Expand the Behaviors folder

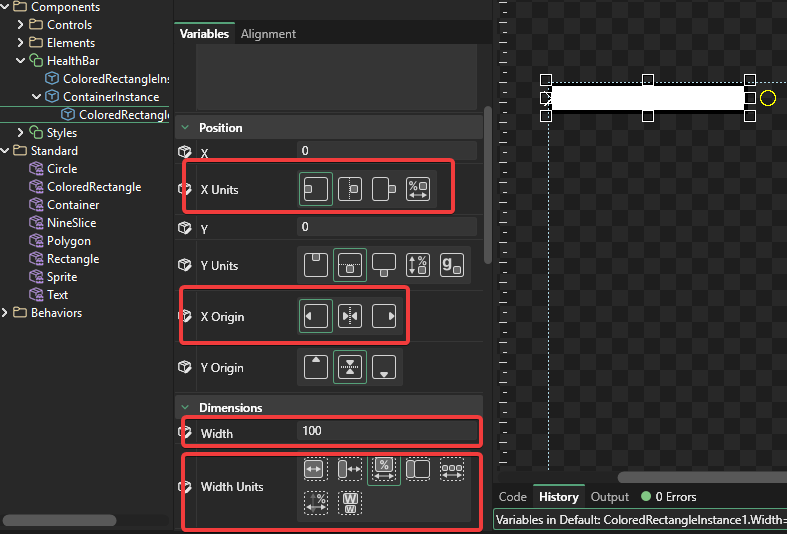pos(6,313)
